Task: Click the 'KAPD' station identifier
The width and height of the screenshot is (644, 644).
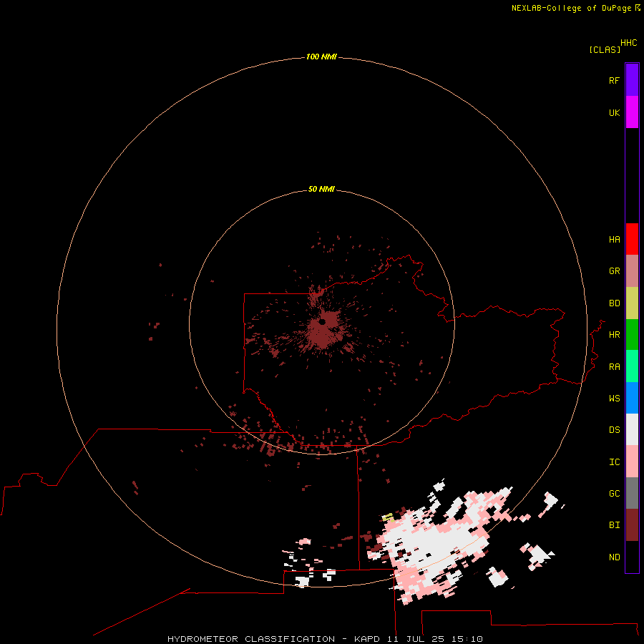Action: 368,639
